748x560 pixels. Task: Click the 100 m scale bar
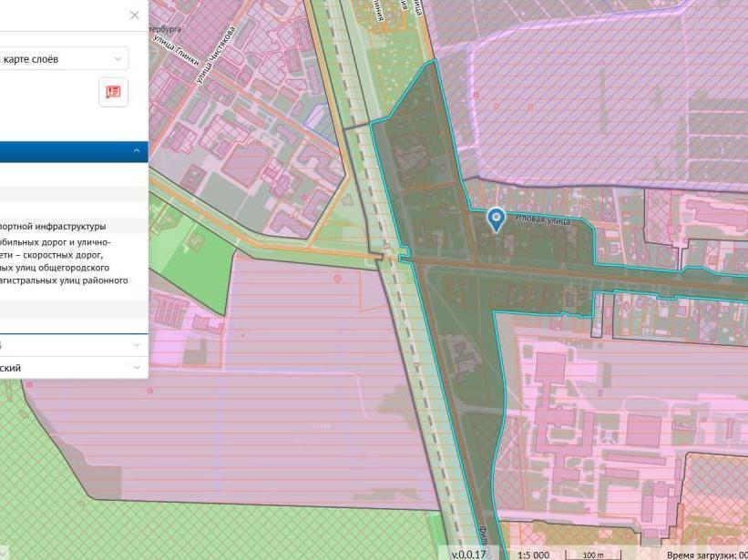[592, 554]
